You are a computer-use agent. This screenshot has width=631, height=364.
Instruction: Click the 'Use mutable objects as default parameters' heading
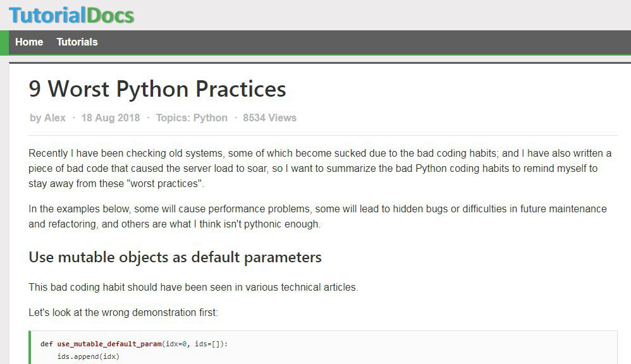(x=175, y=257)
